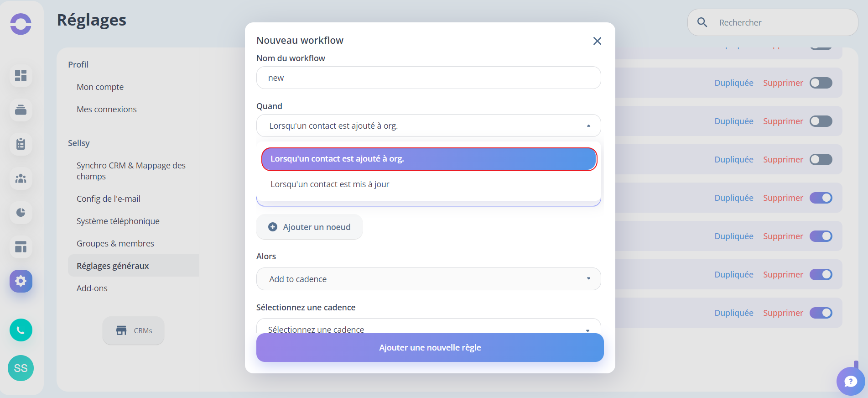
Task: Click Ajouter une nouvelle règle button
Action: pyautogui.click(x=430, y=348)
